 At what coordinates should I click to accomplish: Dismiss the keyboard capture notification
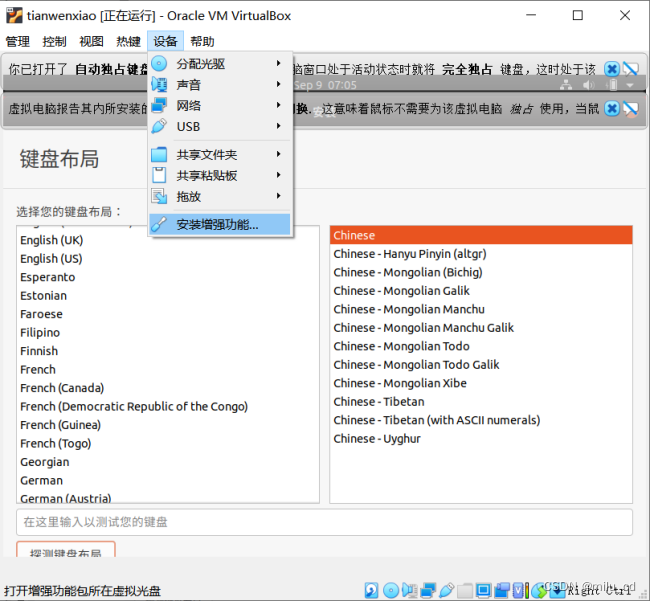tap(611, 69)
